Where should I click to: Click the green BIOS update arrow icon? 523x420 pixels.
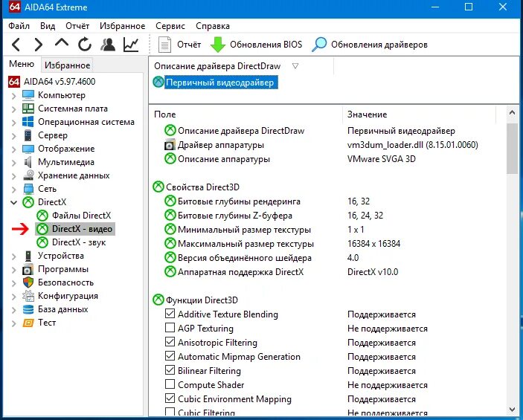(x=218, y=45)
